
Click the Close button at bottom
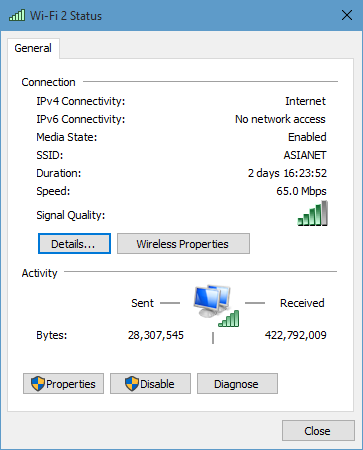click(318, 431)
